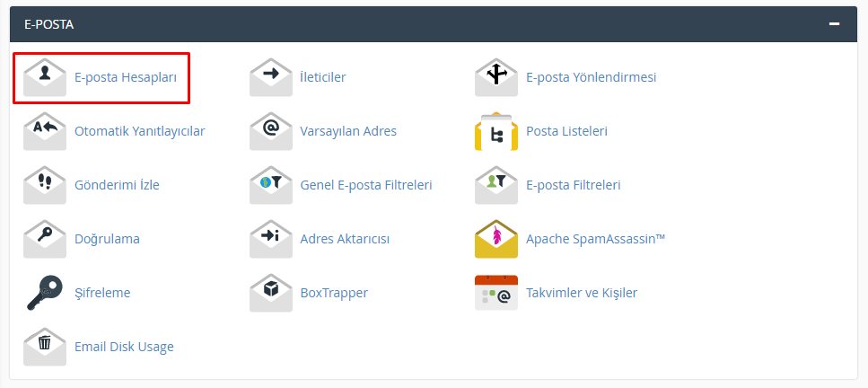Screen dimensions: 868x388
Task: Click the İleticiler arrow envelope icon
Action: pos(271,77)
